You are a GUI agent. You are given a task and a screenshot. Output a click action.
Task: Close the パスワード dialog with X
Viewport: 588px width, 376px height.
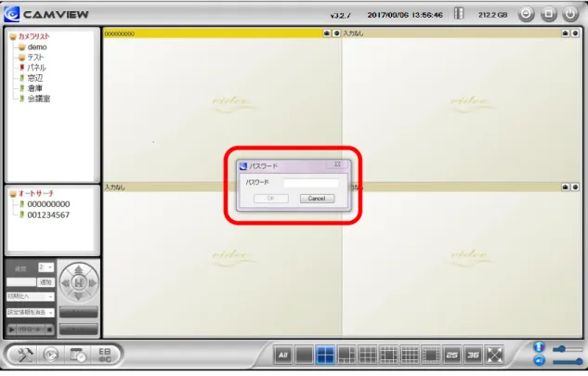(337, 164)
